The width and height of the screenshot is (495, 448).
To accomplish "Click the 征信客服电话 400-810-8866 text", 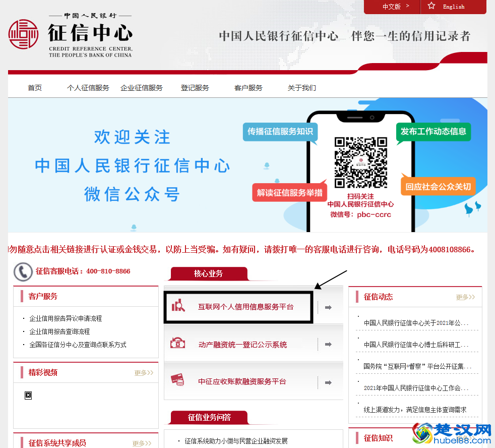I will [x=83, y=271].
